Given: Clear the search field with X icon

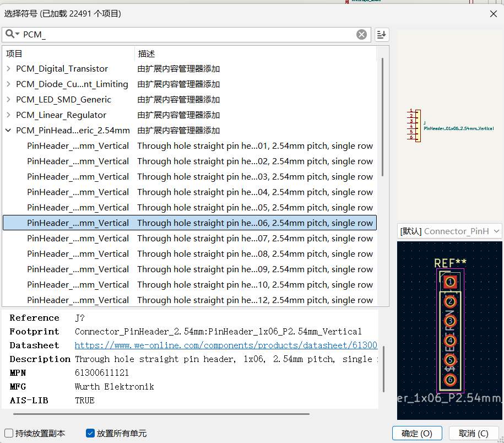Looking at the screenshot, I should (361, 35).
